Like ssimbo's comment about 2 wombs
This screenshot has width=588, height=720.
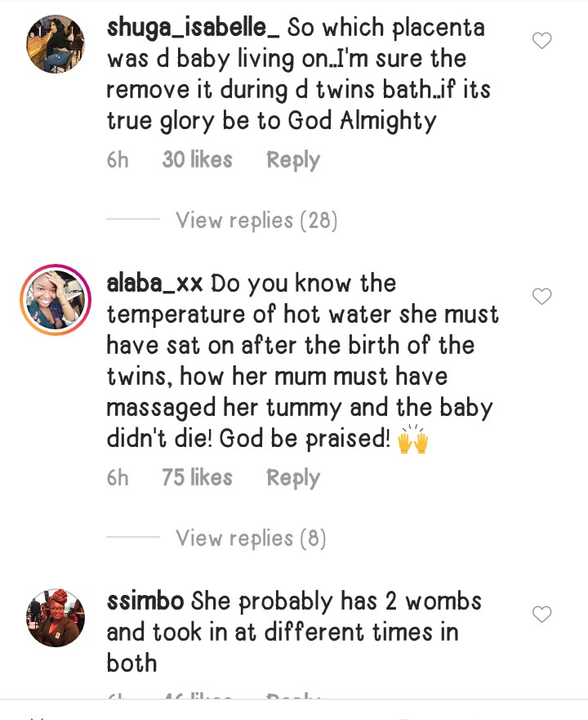pos(541,614)
